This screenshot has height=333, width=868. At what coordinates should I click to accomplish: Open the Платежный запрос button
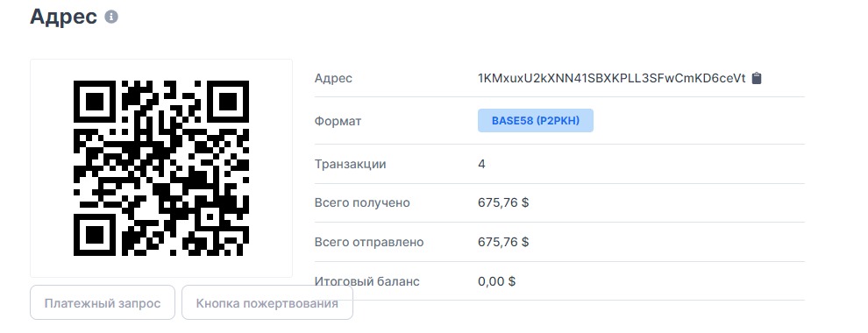click(103, 303)
